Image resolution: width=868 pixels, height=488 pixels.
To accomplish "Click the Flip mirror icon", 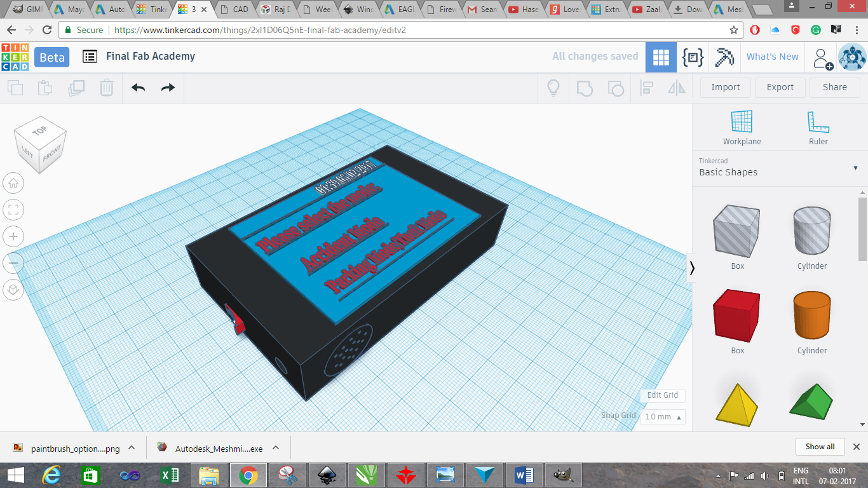I will 677,88.
